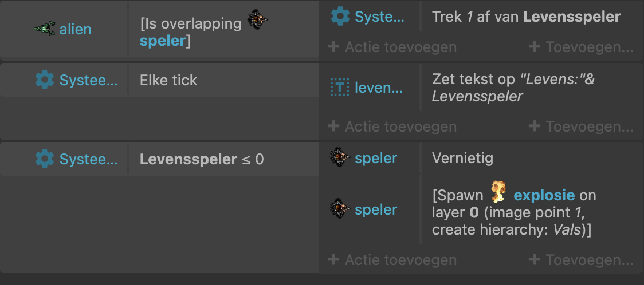Click the speler icon beside Vernietig action
Image resolution: width=644 pixels, height=285 pixels.
(x=340, y=159)
